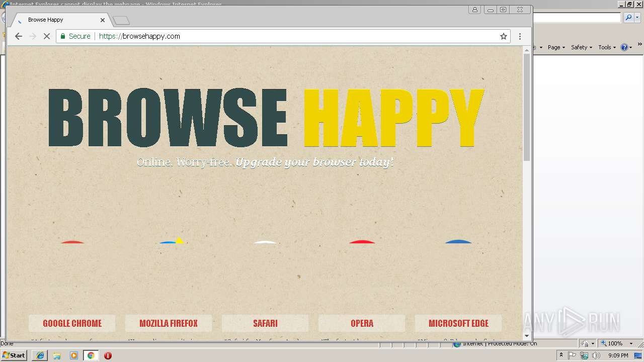Viewport: 644px width, 362px height.
Task: Click inside the Internet Explorer search box
Action: [x=577, y=18]
